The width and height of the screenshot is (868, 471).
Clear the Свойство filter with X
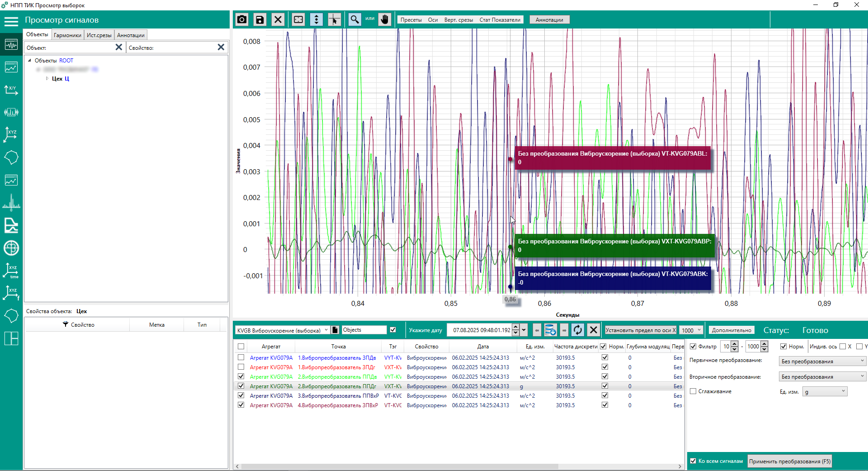221,47
